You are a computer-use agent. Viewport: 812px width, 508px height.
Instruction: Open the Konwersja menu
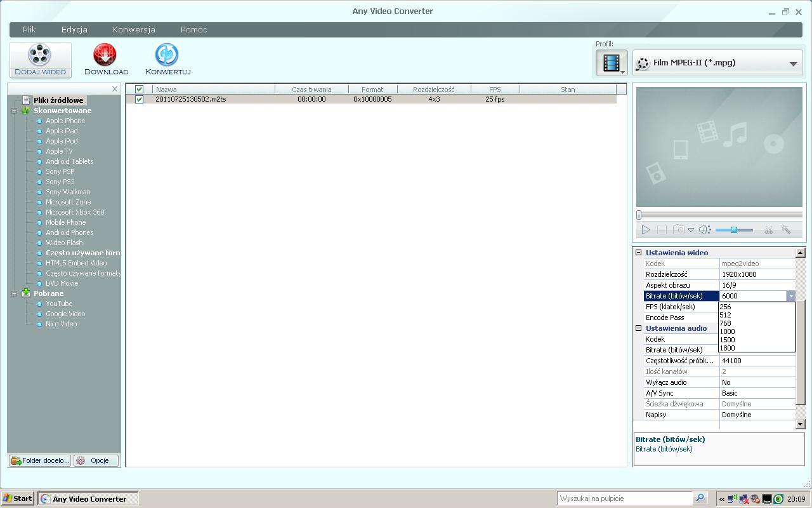click(134, 30)
